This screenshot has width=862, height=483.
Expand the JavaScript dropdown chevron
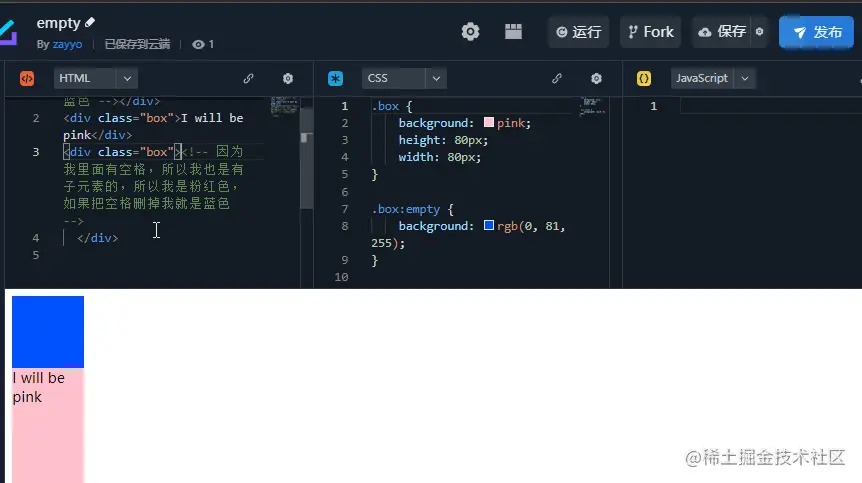(x=745, y=79)
